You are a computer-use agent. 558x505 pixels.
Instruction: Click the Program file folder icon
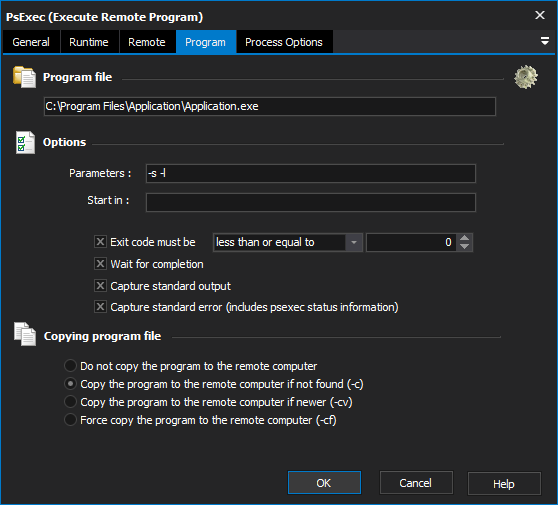pos(24,77)
